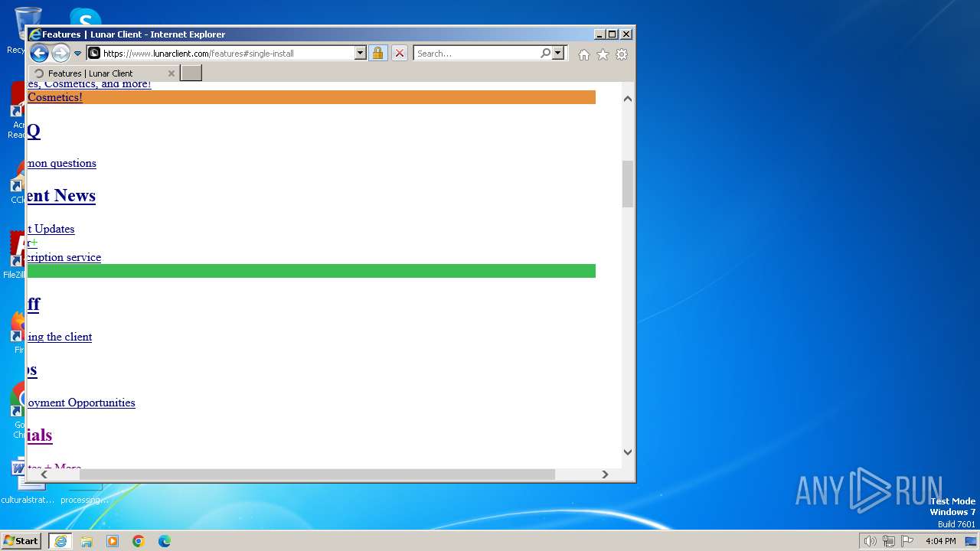The height and width of the screenshot is (551, 980).
Task: Open the subscription service link
Action: 64,257
